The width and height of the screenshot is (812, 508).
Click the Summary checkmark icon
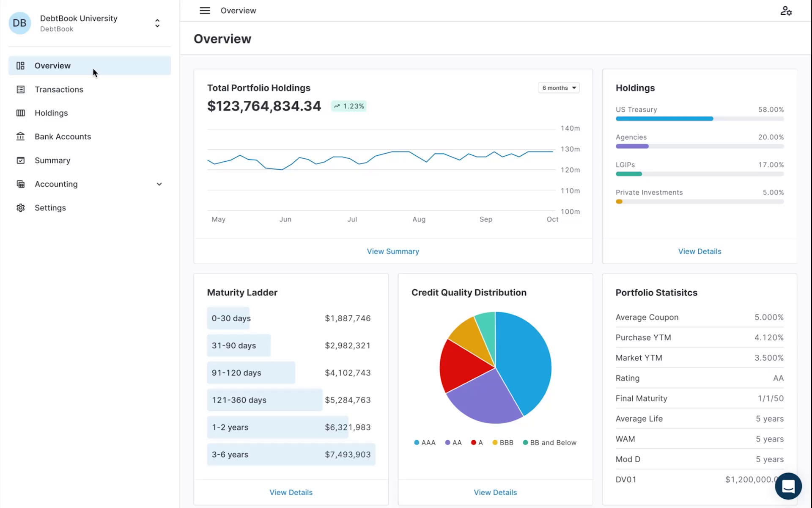tap(20, 160)
